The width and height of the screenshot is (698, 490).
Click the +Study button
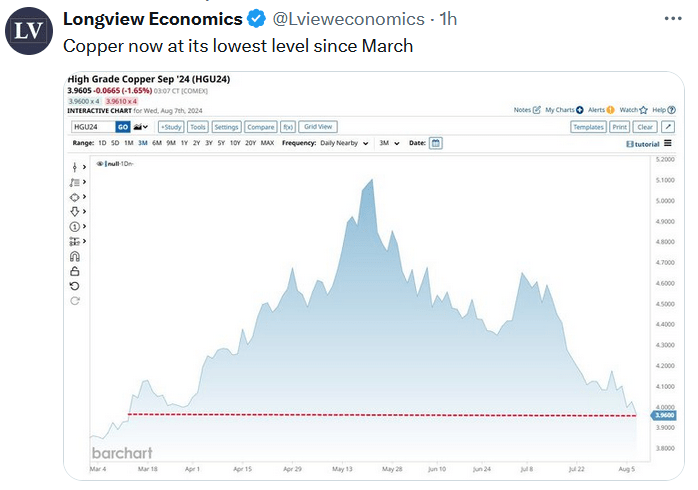[x=169, y=127]
